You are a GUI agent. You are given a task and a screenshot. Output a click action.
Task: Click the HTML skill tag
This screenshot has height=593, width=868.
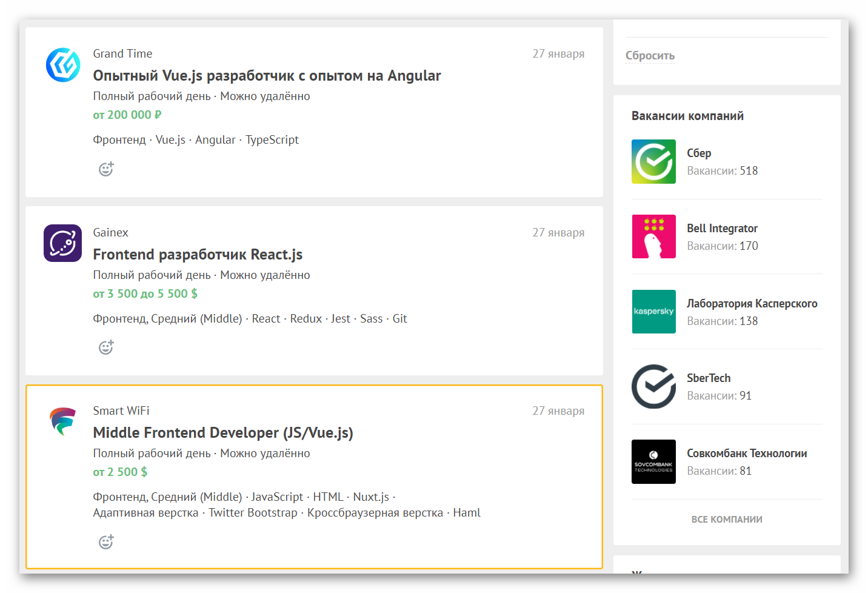[328, 497]
